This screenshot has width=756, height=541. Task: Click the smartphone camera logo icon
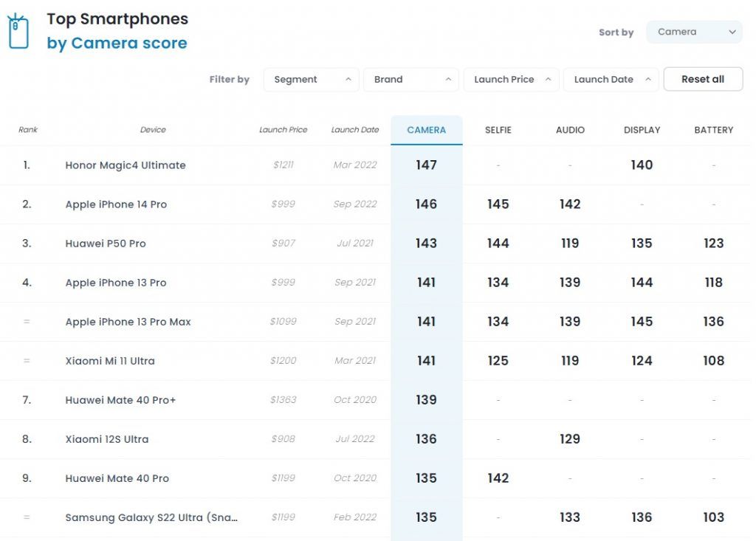(x=18, y=31)
